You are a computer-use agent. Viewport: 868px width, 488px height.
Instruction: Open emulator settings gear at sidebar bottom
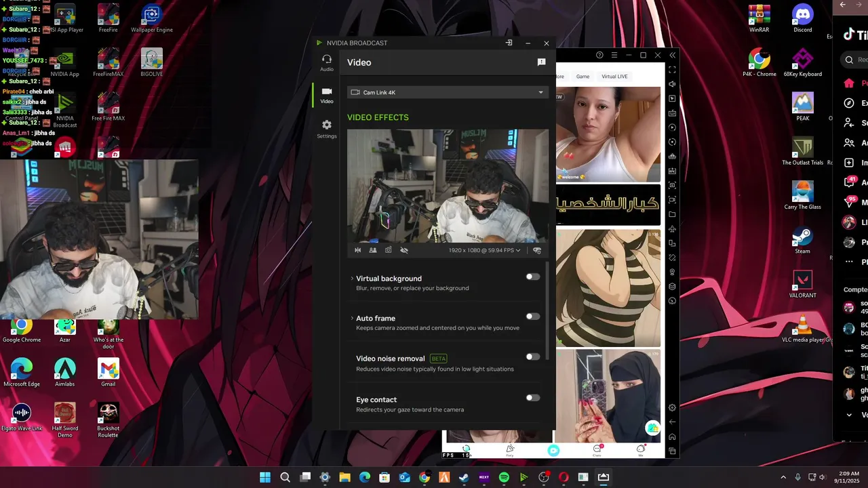coord(672,407)
